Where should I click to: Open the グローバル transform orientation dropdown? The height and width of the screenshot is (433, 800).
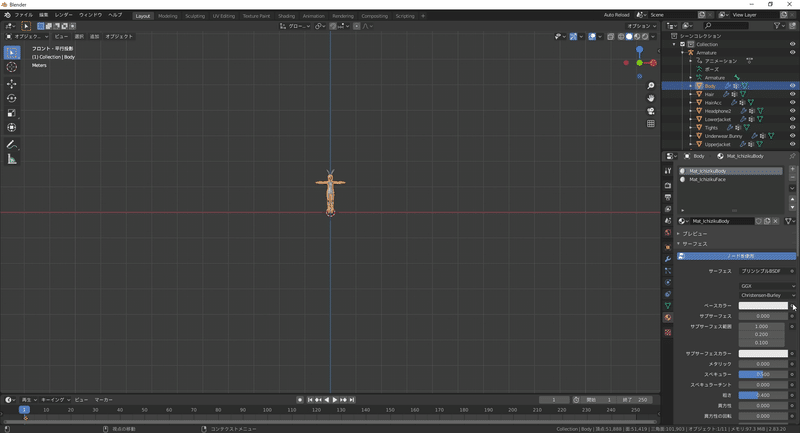[295, 26]
